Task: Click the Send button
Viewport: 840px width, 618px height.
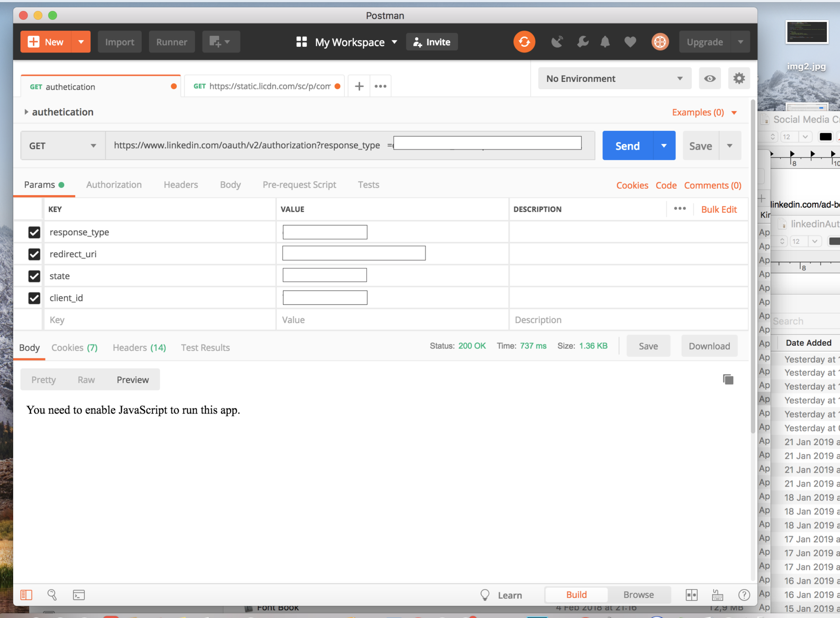Action: coord(627,145)
